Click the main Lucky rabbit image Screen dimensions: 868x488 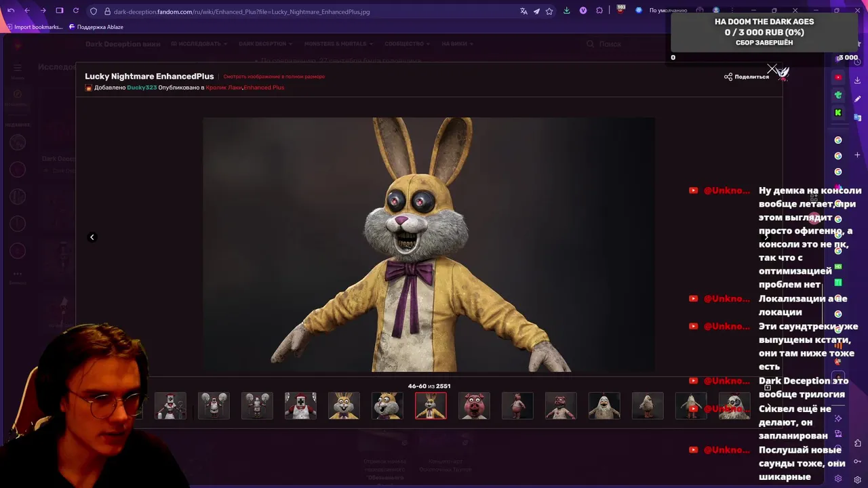point(429,245)
